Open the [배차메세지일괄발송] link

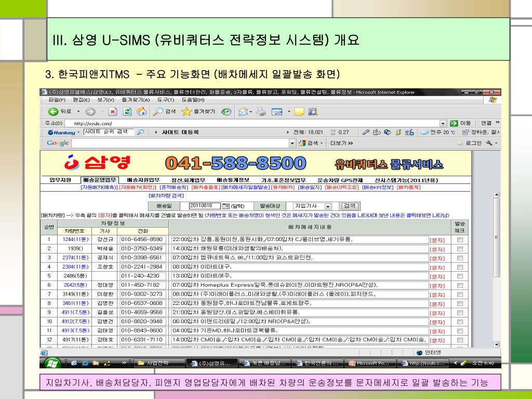246,187
